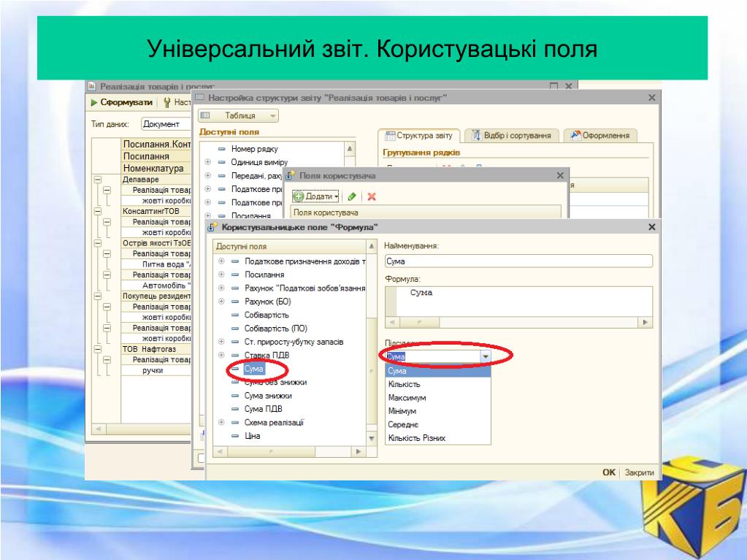Choose Максимум in Підсумок list

coord(438,398)
